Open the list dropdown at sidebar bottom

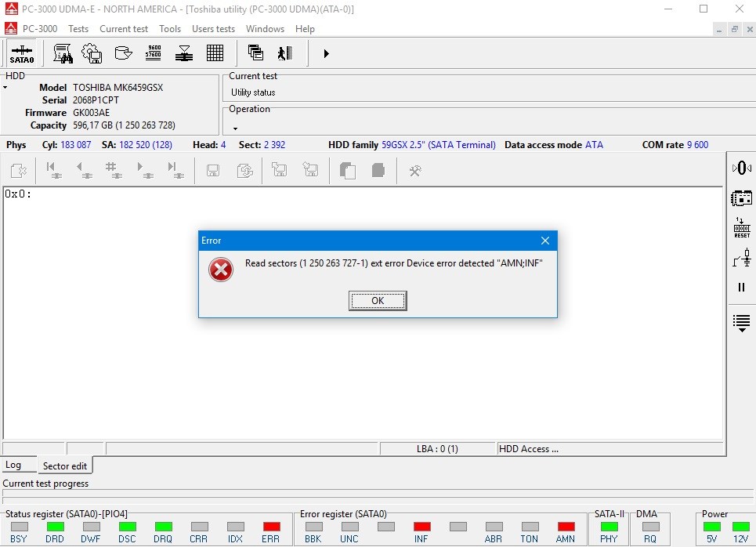point(741,322)
